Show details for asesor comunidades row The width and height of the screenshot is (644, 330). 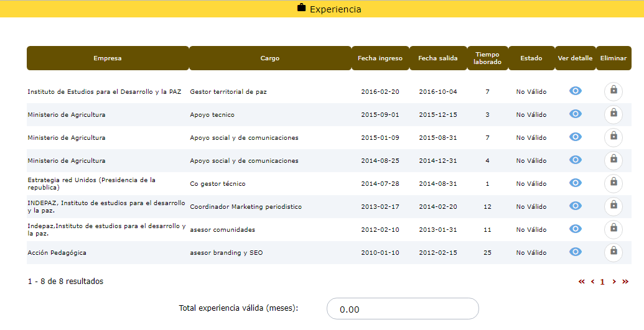pyautogui.click(x=576, y=229)
